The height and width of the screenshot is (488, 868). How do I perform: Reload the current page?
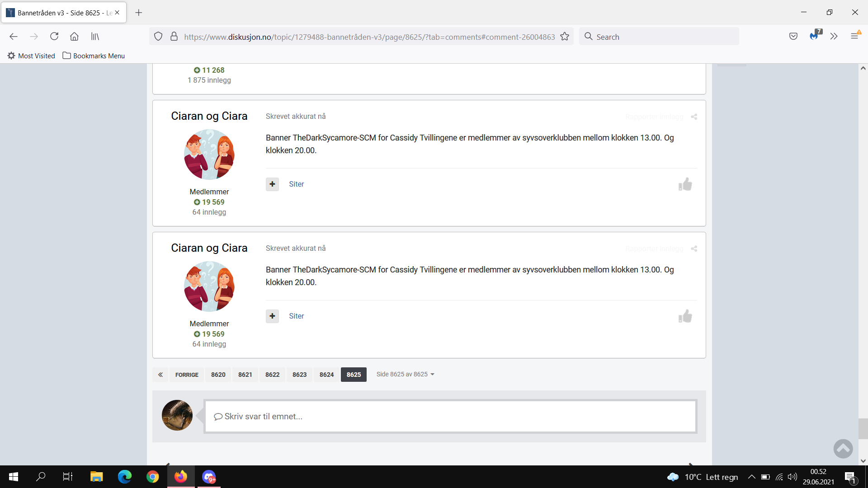coord(54,37)
